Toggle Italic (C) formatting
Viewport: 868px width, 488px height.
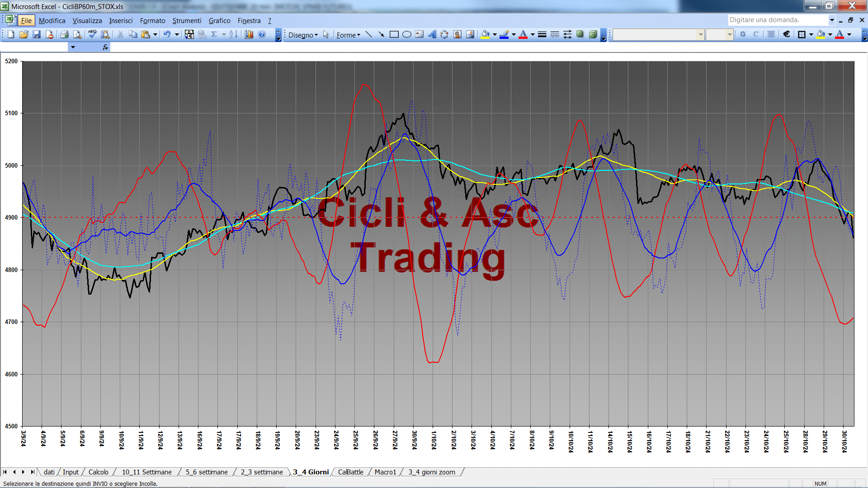click(755, 34)
